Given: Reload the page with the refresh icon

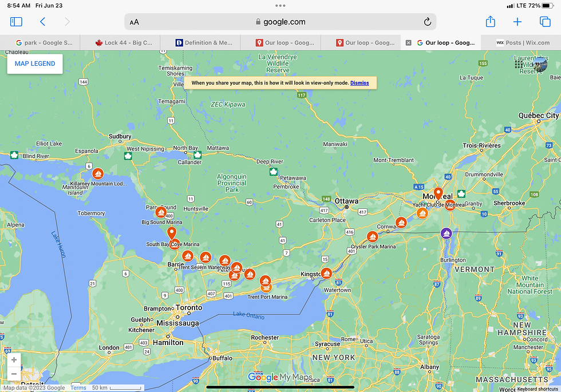Looking at the screenshot, I should [427, 22].
